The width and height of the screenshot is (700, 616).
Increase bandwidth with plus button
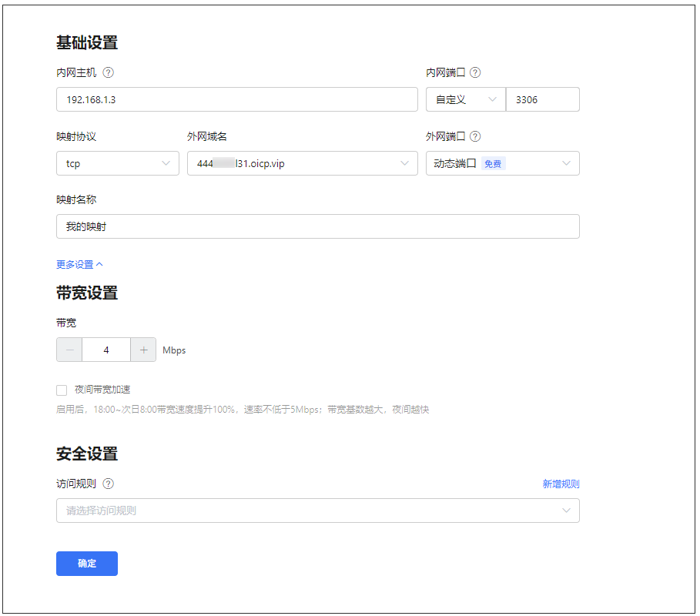coord(143,350)
